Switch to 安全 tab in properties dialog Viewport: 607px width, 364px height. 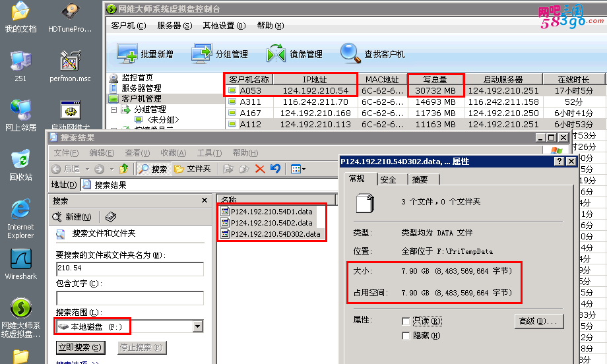click(x=388, y=179)
